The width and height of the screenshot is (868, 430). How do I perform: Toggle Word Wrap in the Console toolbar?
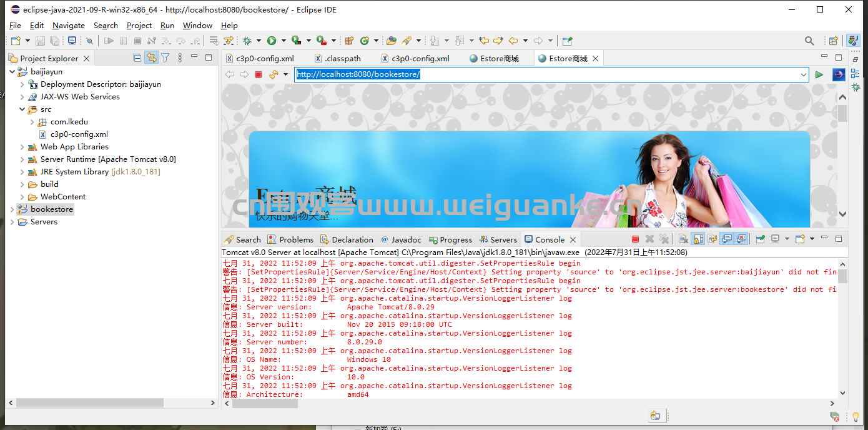point(713,239)
